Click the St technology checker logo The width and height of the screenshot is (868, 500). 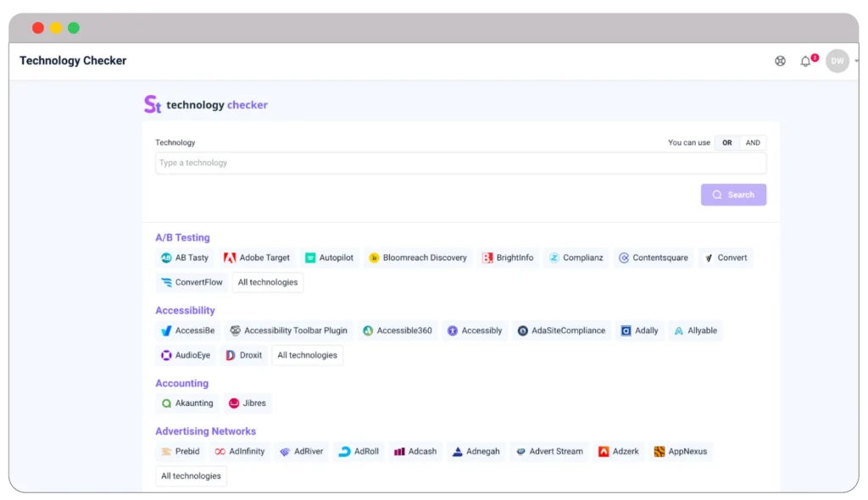(206, 105)
